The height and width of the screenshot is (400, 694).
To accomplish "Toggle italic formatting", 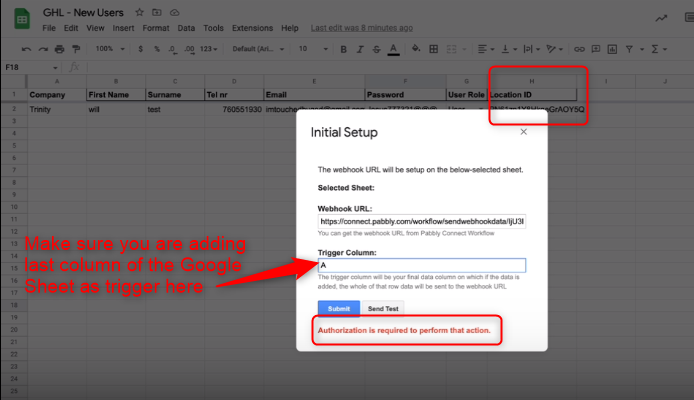I will pyautogui.click(x=360, y=49).
